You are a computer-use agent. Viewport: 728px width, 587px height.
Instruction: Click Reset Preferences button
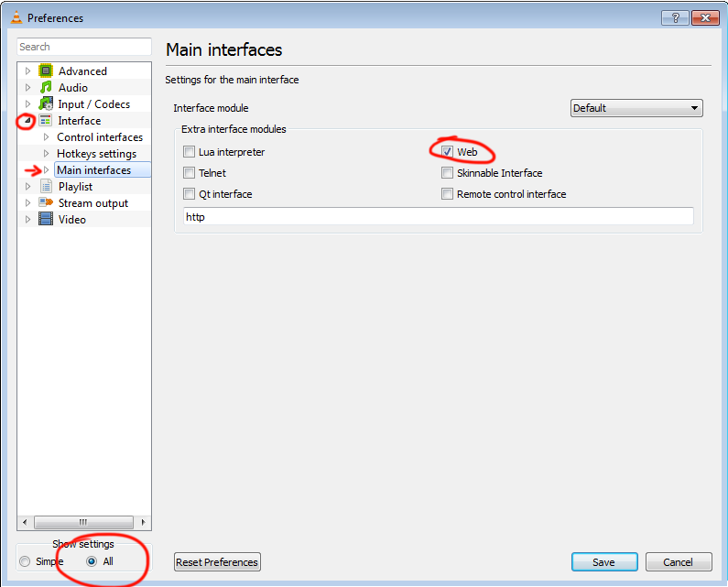tap(217, 562)
